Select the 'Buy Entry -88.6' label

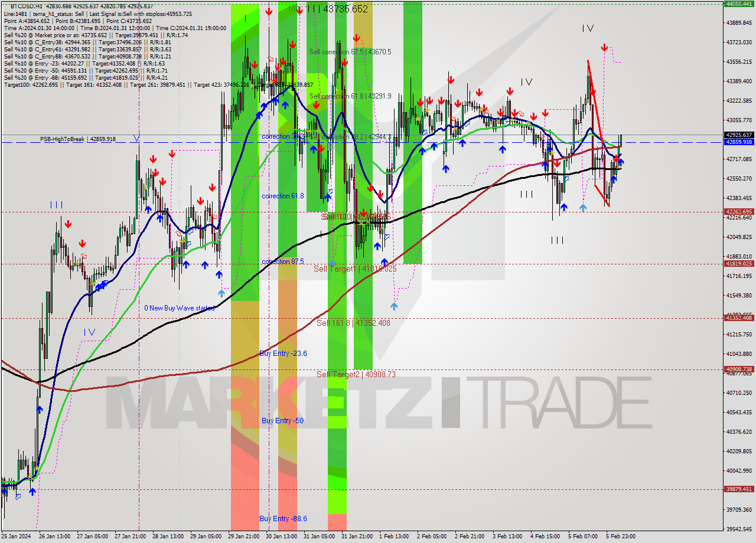(x=283, y=519)
